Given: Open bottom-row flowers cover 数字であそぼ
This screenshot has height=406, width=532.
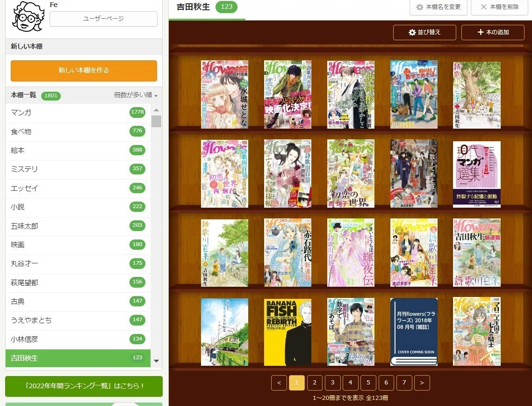Looking at the screenshot, I should pyautogui.click(x=351, y=332).
